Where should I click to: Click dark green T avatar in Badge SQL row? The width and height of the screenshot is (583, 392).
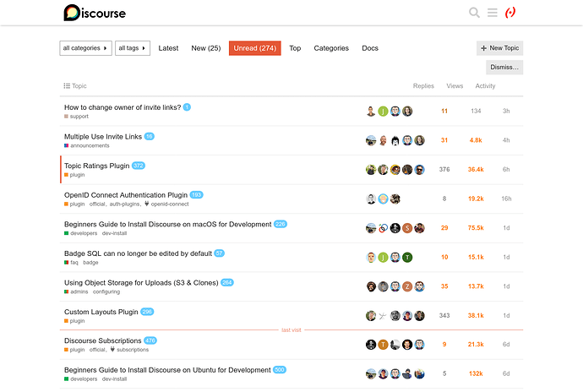click(407, 258)
